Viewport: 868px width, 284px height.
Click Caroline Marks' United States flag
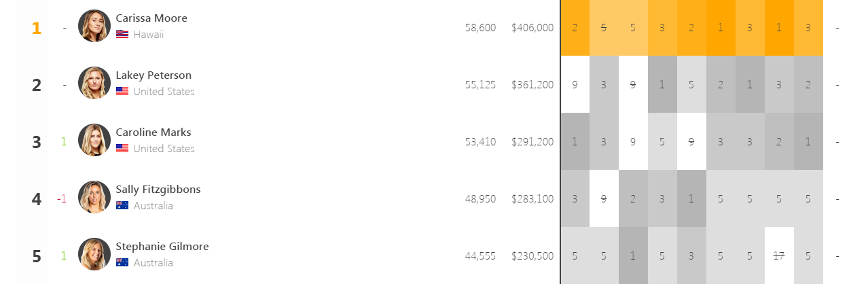coord(122,148)
